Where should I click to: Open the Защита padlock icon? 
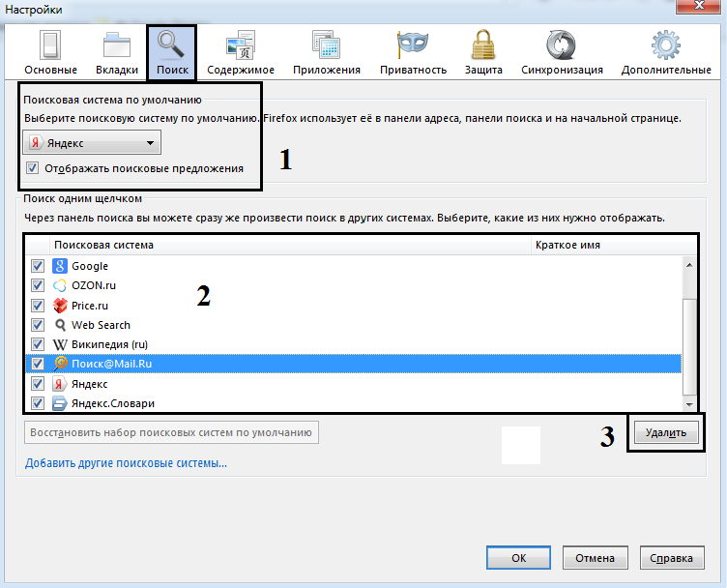[x=483, y=45]
